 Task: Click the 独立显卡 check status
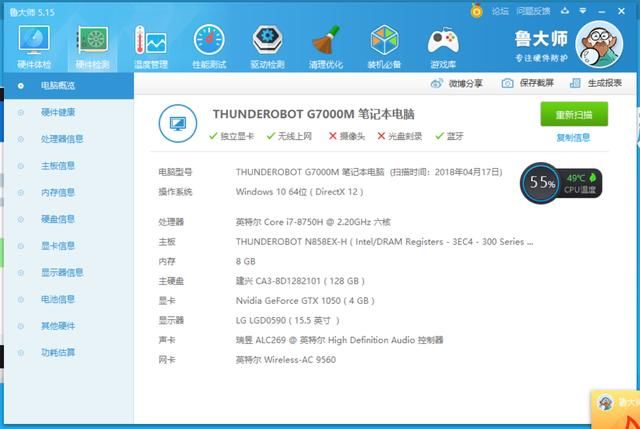click(x=231, y=136)
